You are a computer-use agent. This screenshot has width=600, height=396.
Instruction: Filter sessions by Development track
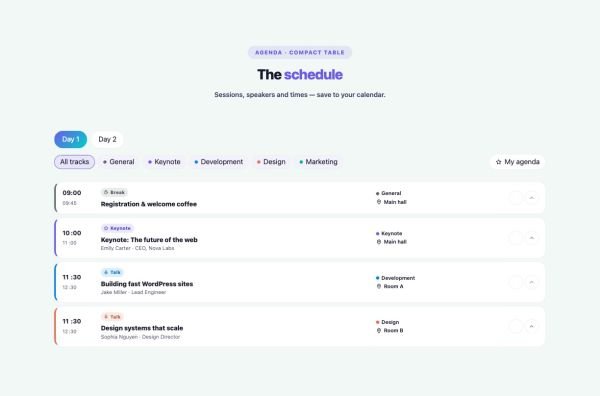(x=218, y=162)
